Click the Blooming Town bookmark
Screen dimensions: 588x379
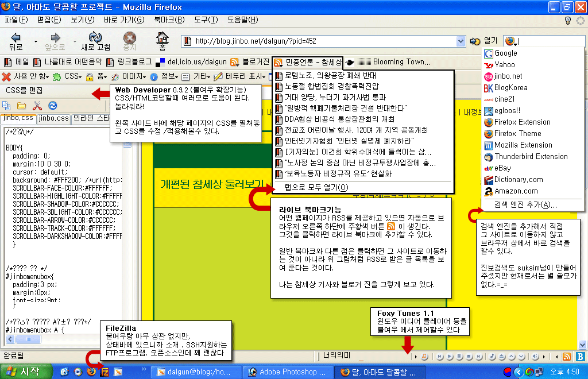394,62
